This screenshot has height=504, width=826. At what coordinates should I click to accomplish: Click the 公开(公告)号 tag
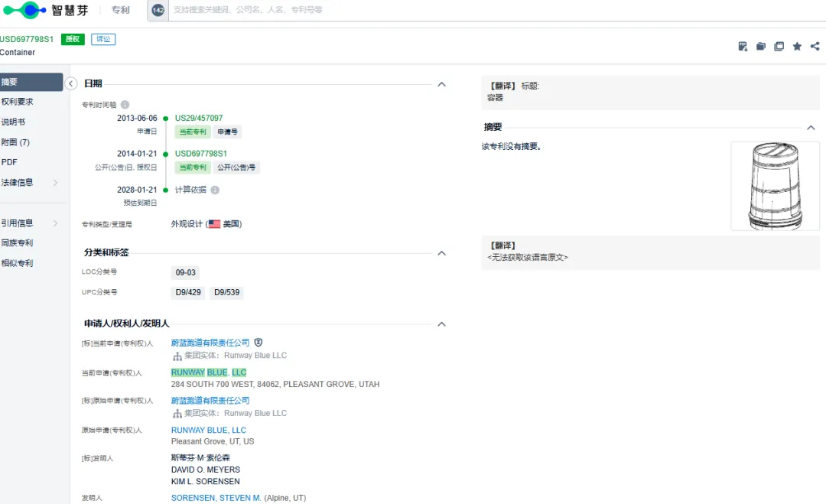click(236, 167)
